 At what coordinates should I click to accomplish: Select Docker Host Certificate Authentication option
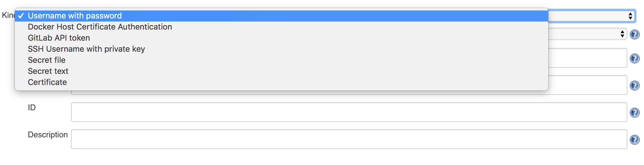pyautogui.click(x=100, y=27)
